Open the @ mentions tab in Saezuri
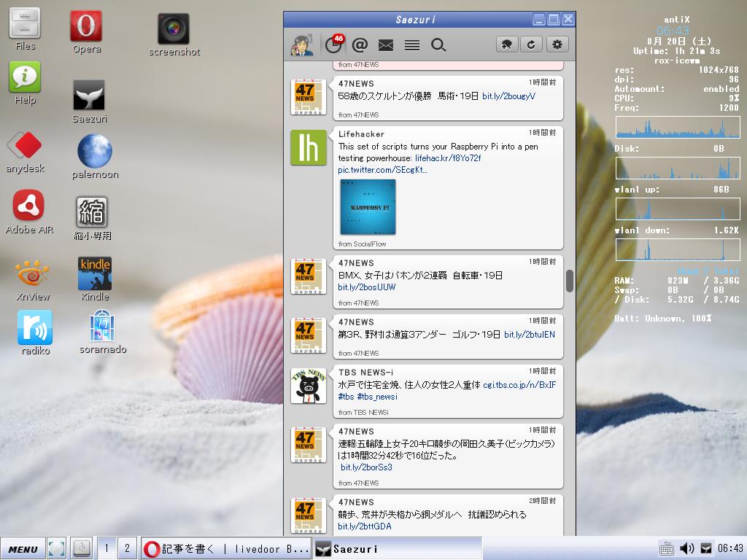747x560 pixels. point(360,44)
